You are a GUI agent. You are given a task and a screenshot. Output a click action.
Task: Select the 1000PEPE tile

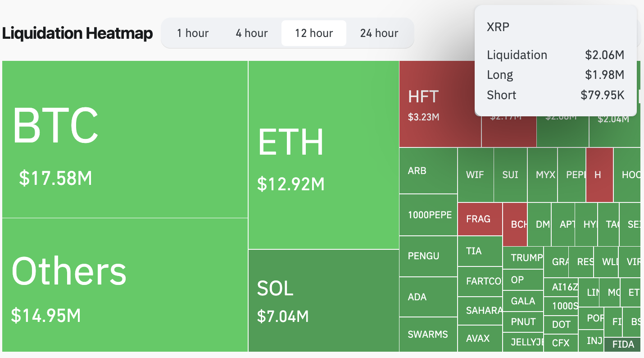tap(428, 215)
